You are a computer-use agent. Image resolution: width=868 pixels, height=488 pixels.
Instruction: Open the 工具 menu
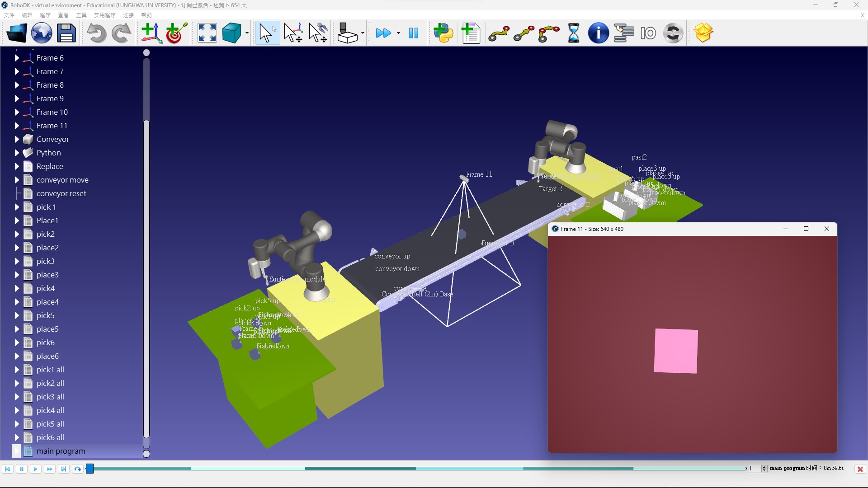[x=81, y=15]
